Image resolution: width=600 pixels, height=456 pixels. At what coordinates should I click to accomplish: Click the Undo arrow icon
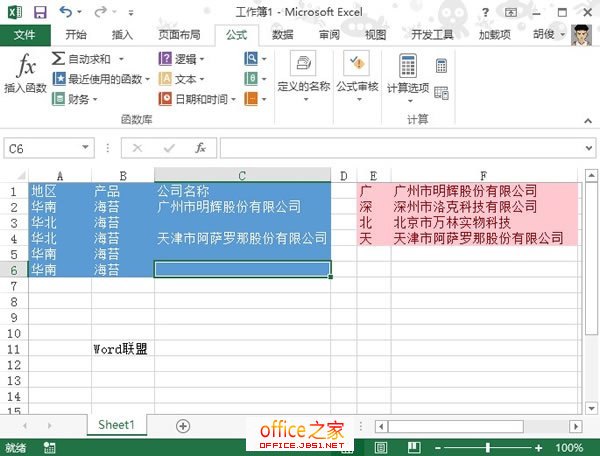pos(65,12)
